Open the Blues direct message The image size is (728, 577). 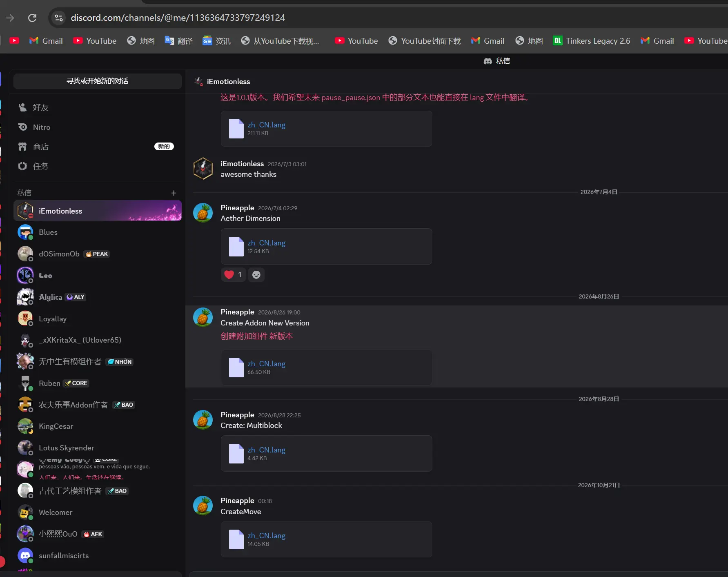click(x=97, y=232)
